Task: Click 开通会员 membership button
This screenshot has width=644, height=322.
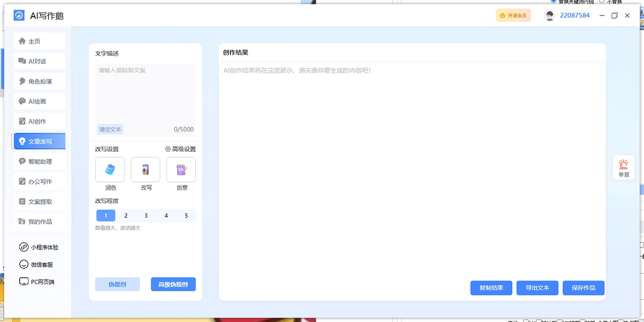Action: coord(513,16)
